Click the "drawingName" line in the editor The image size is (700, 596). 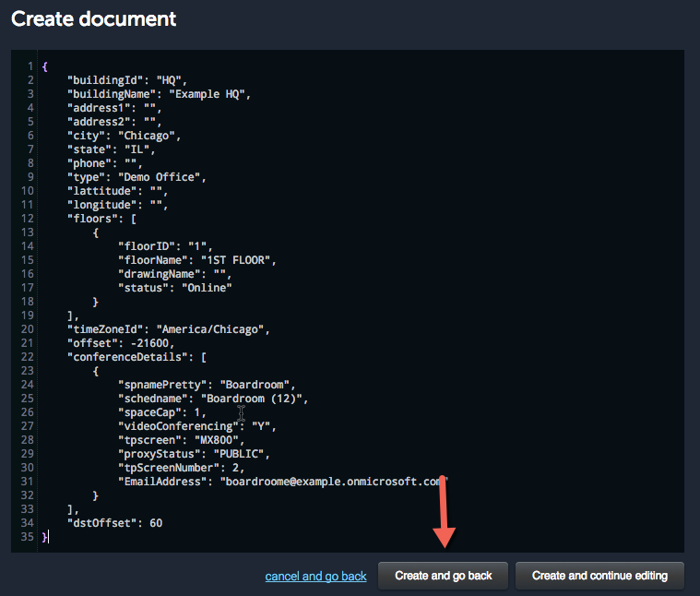pos(174,274)
